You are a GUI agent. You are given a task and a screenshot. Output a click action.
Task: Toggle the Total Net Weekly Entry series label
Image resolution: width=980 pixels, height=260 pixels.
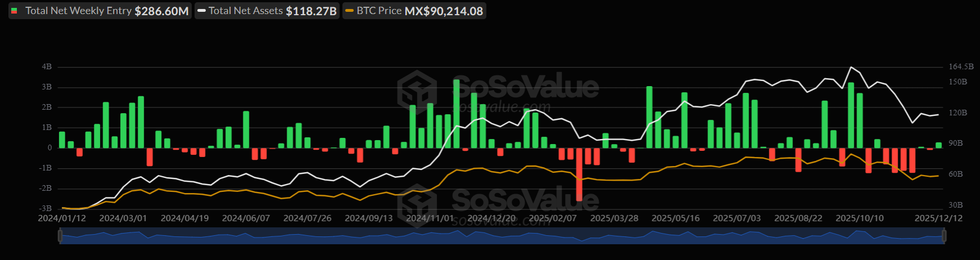pyautogui.click(x=78, y=11)
